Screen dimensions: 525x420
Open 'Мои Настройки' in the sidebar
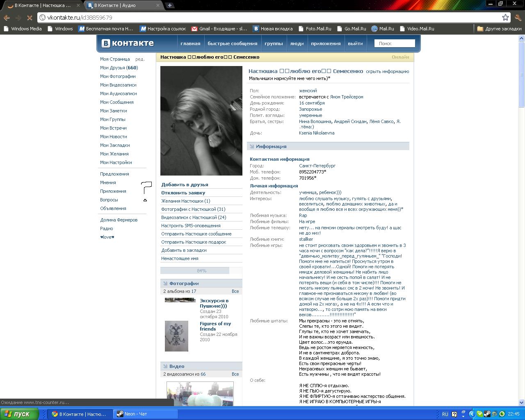pos(116,162)
